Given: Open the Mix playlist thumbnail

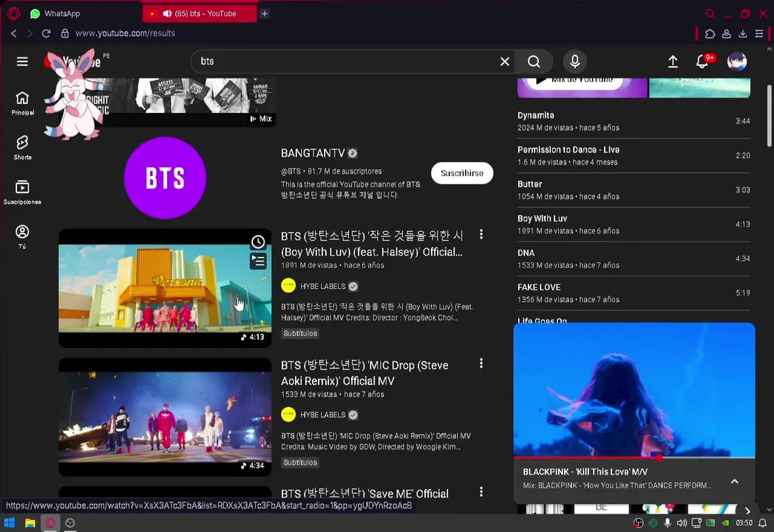Looking at the screenshot, I should point(188,101).
